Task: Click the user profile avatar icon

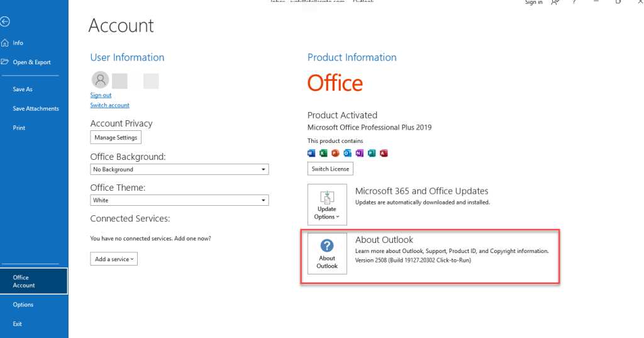Action: (100, 80)
